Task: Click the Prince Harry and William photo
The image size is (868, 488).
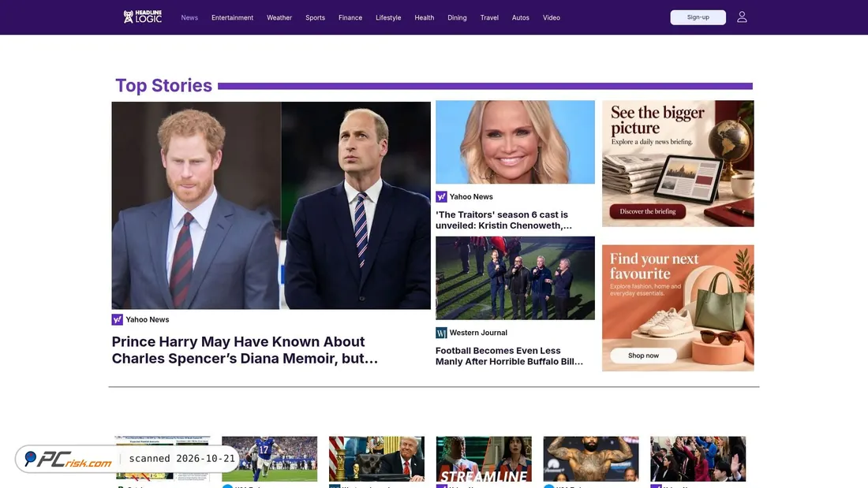Action: click(271, 205)
